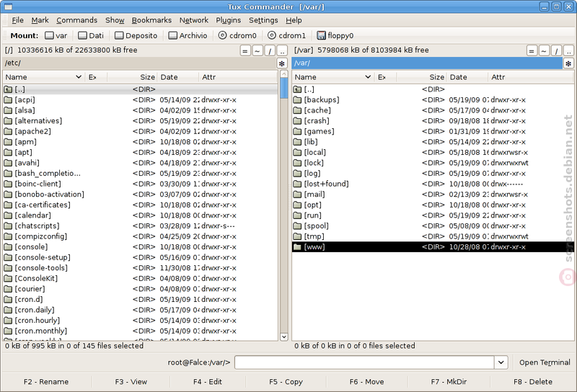The width and height of the screenshot is (577, 392).
Task: Open the Plugins menu
Action: tap(228, 20)
